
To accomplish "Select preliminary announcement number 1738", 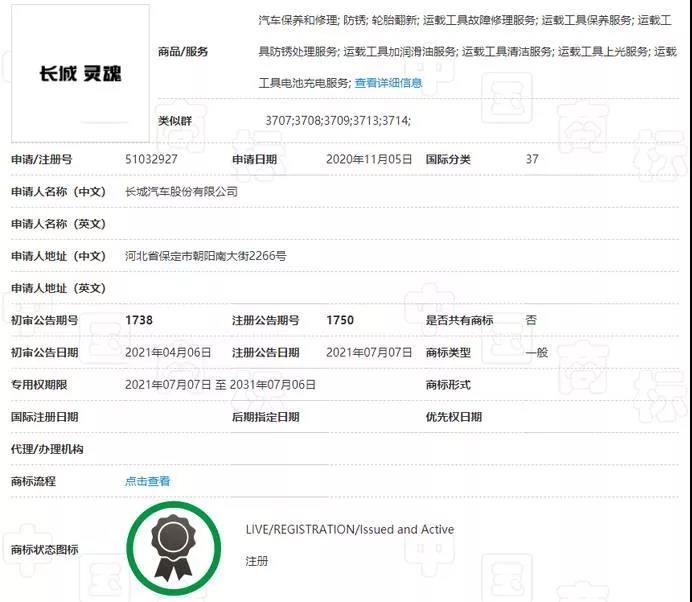I will coord(139,320).
